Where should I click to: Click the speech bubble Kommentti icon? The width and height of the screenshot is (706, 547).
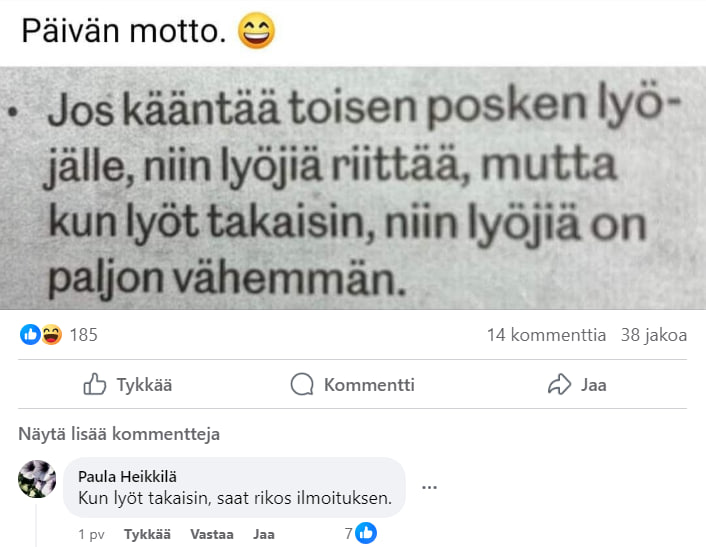(302, 384)
